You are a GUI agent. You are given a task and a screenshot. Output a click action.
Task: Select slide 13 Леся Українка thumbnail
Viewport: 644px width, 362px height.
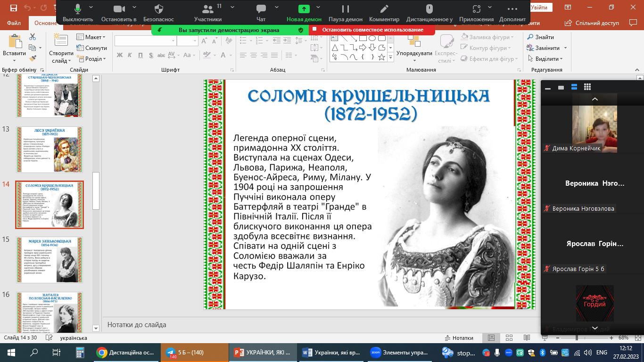50,149
